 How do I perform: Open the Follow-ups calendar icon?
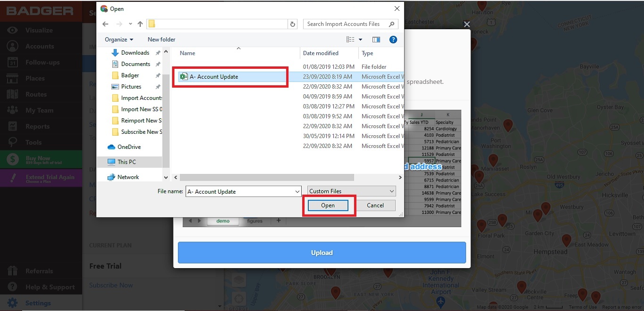pyautogui.click(x=13, y=62)
